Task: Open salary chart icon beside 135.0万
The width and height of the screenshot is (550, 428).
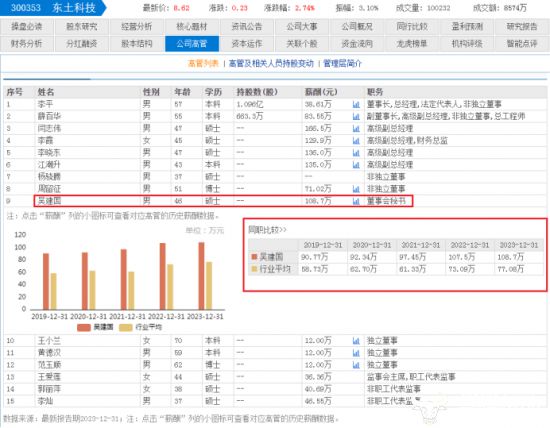Action: click(356, 165)
